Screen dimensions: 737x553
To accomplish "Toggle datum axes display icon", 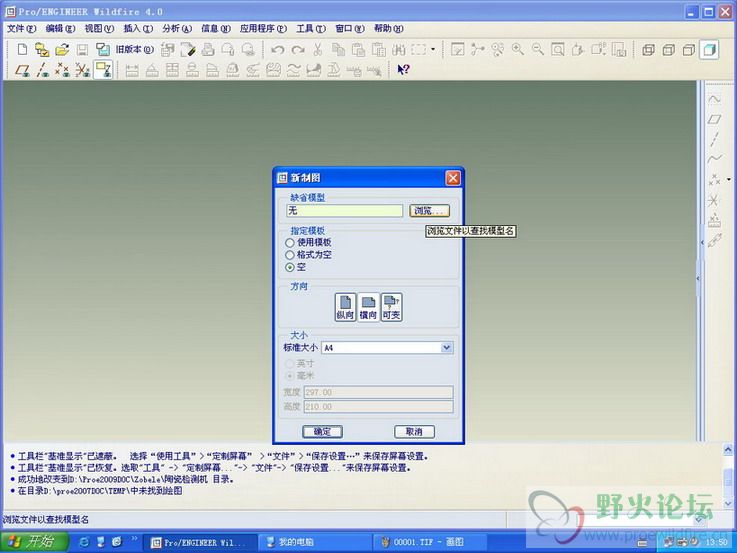I will click(x=42, y=70).
